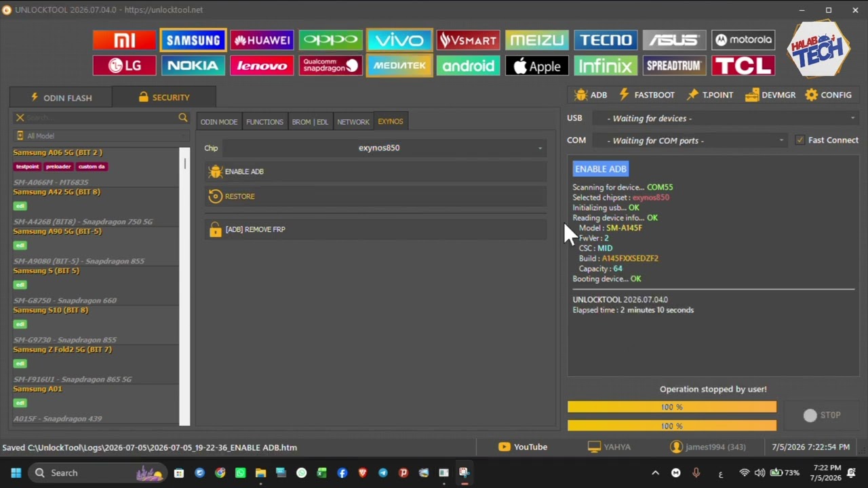Click the search magnifier icon in model list
This screenshot has width=868, height=488.
tap(183, 118)
